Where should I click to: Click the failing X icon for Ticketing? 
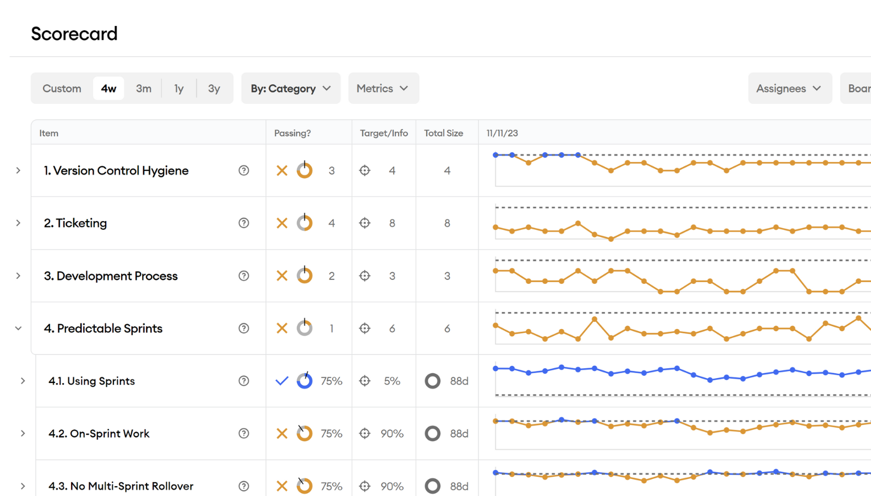[282, 223]
